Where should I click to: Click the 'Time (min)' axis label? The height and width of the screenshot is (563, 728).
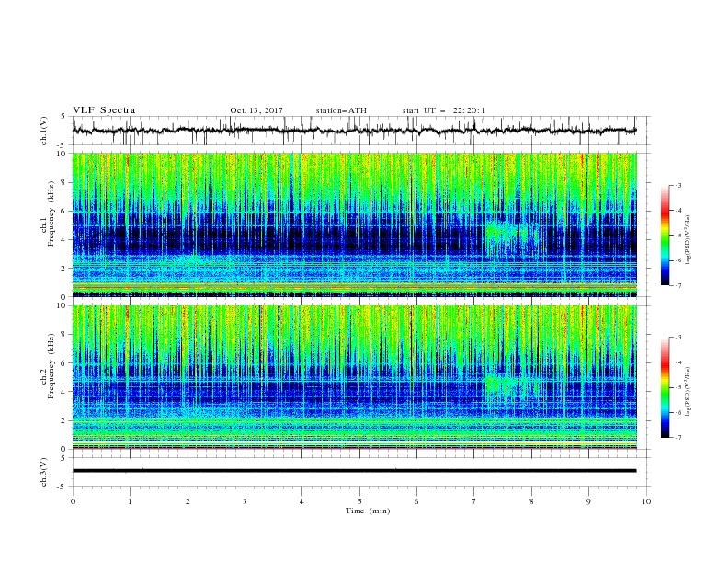tap(368, 511)
